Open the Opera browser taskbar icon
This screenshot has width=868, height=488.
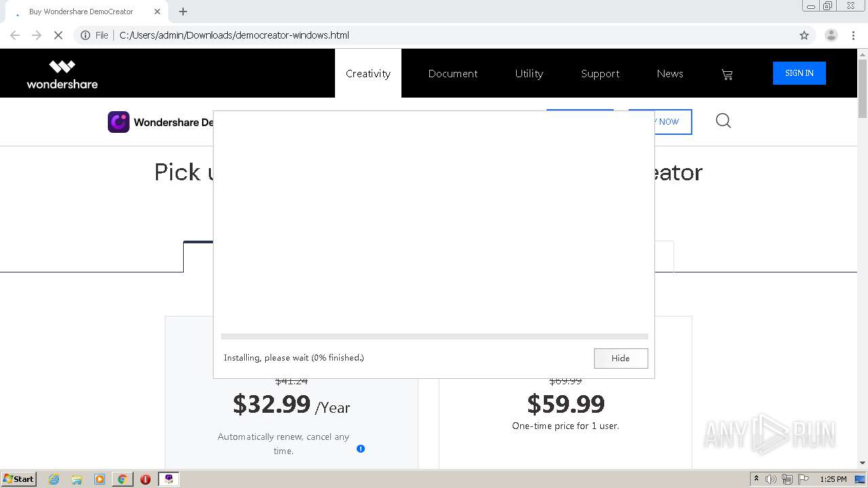[x=145, y=479]
